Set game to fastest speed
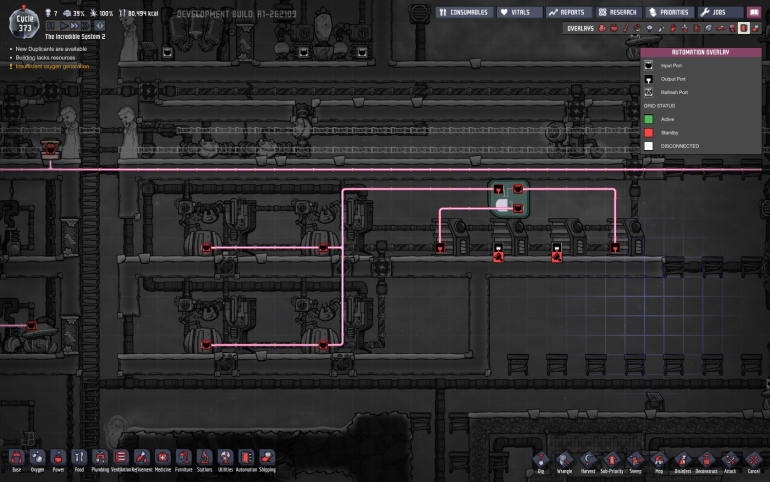Screen dimensions: 770x482 pyautogui.click(x=85, y=26)
